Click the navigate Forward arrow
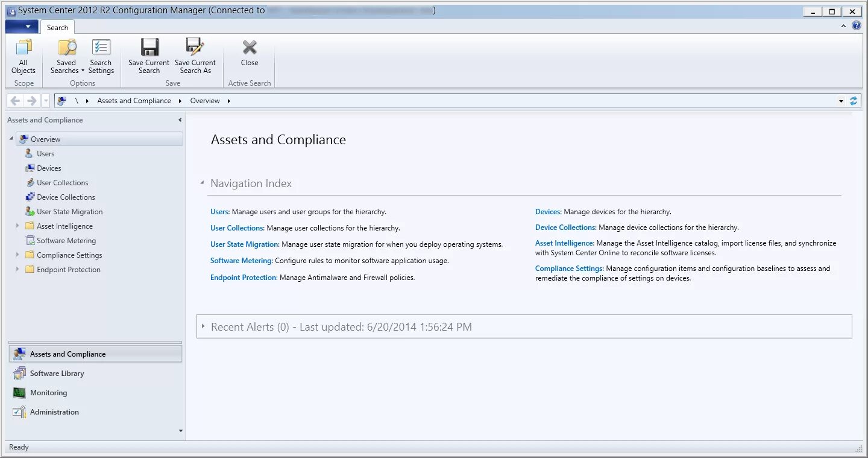This screenshot has width=868, height=458. coord(32,101)
